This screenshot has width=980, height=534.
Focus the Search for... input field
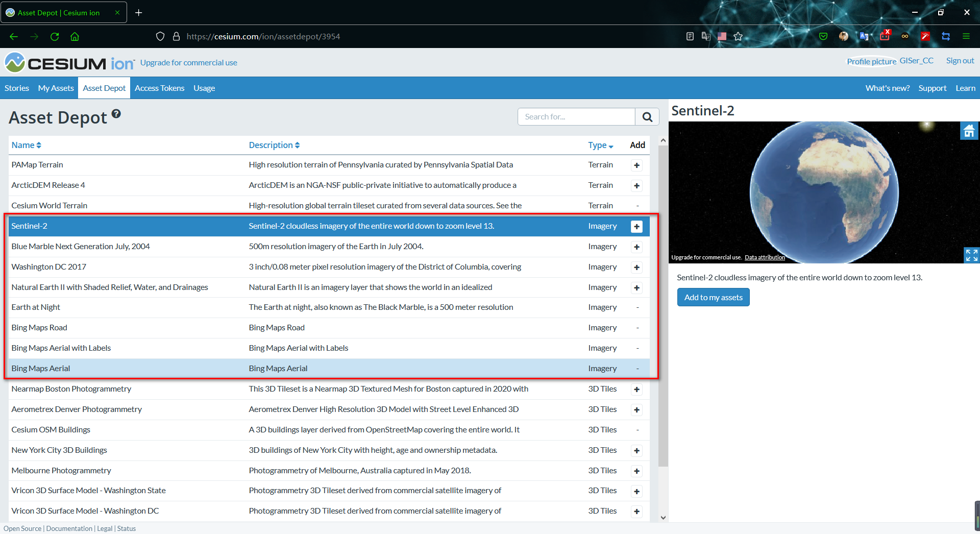point(576,117)
